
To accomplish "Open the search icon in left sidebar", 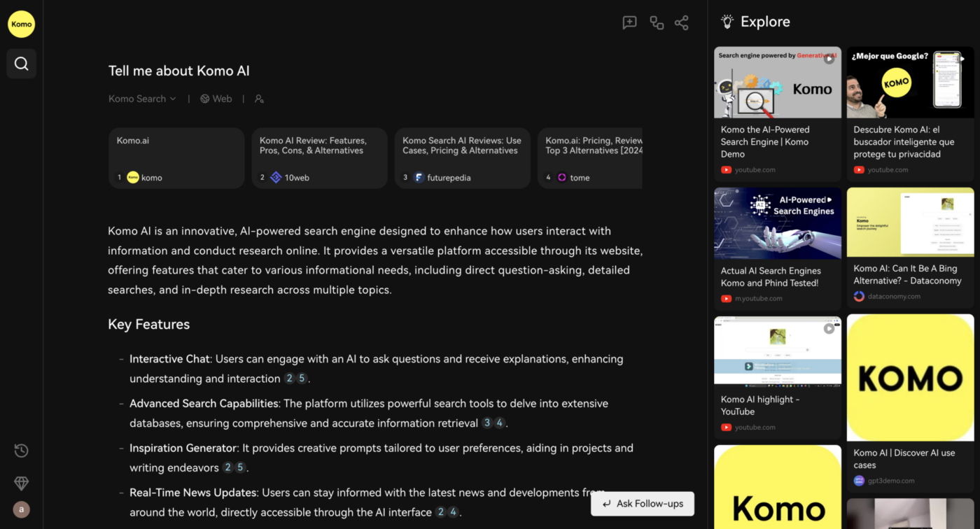I will (x=22, y=64).
